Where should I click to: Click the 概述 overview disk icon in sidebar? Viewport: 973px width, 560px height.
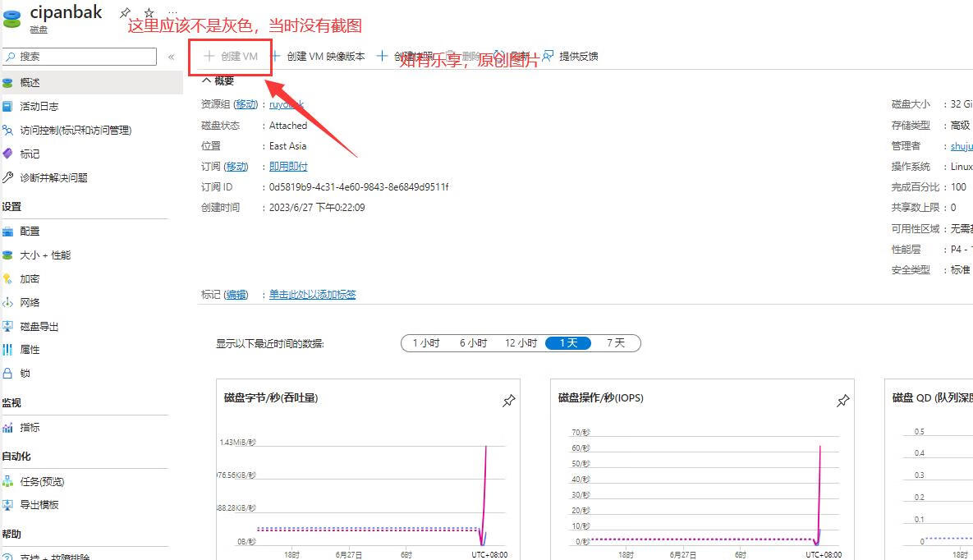[x=7, y=83]
